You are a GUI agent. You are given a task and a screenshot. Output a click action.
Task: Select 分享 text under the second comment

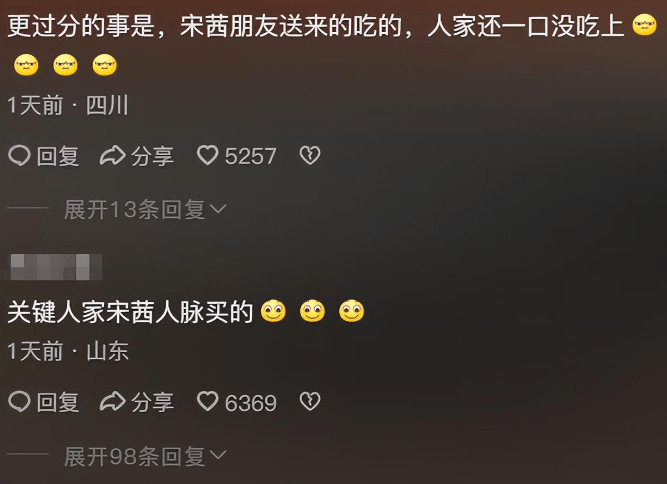152,402
